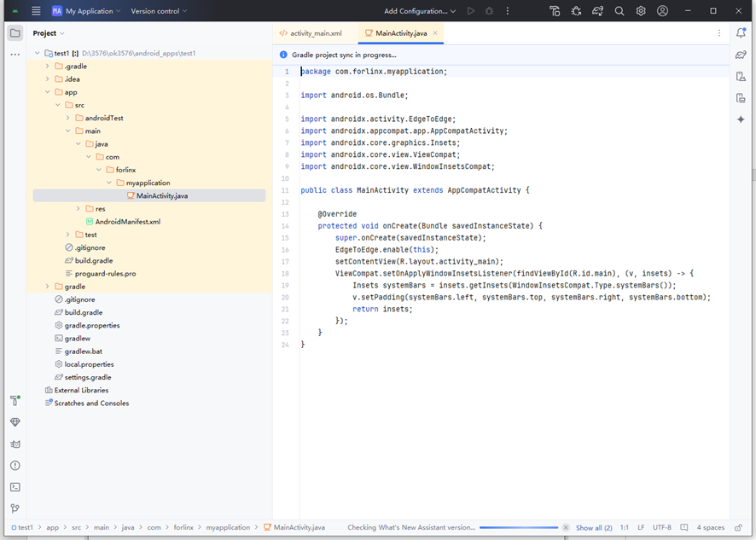Select MainActivity.java in the project tree
Image resolution: width=756 pixels, height=540 pixels.
[149, 195]
